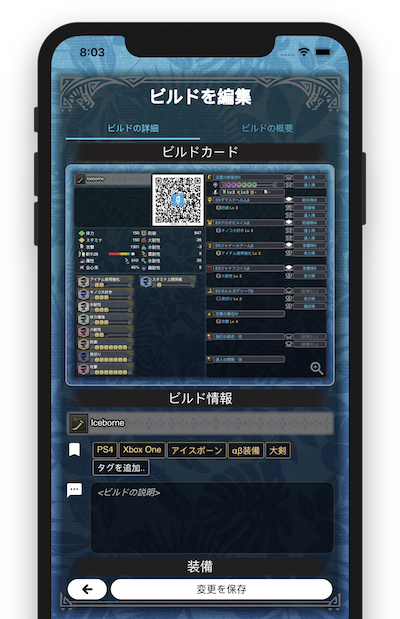This screenshot has width=400, height=619.
Task: Click タグを追加.. add tag button
Action: pos(121,468)
